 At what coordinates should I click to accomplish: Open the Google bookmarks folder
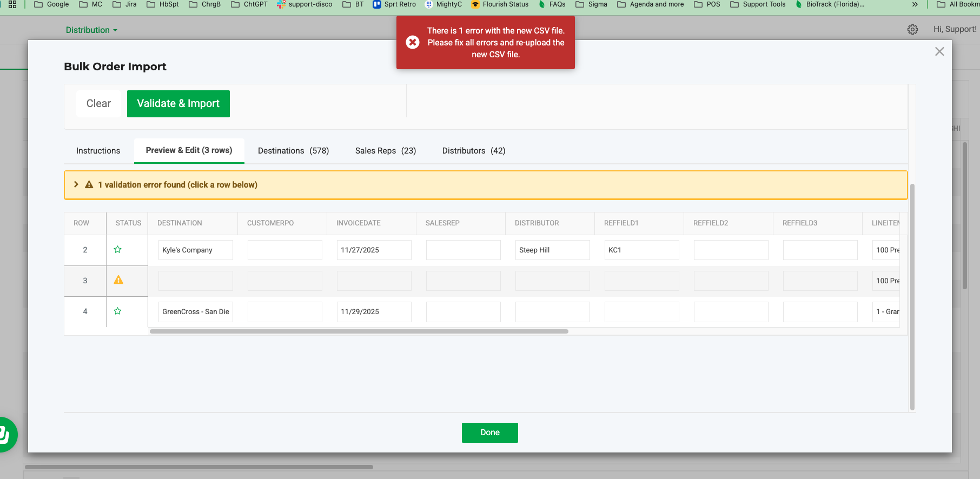51,4
